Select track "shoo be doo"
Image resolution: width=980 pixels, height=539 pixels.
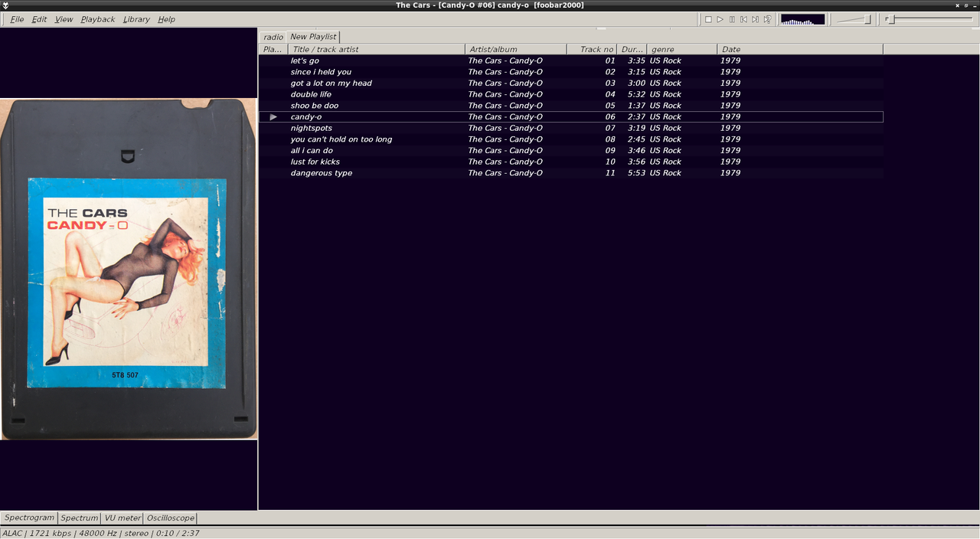click(571, 106)
